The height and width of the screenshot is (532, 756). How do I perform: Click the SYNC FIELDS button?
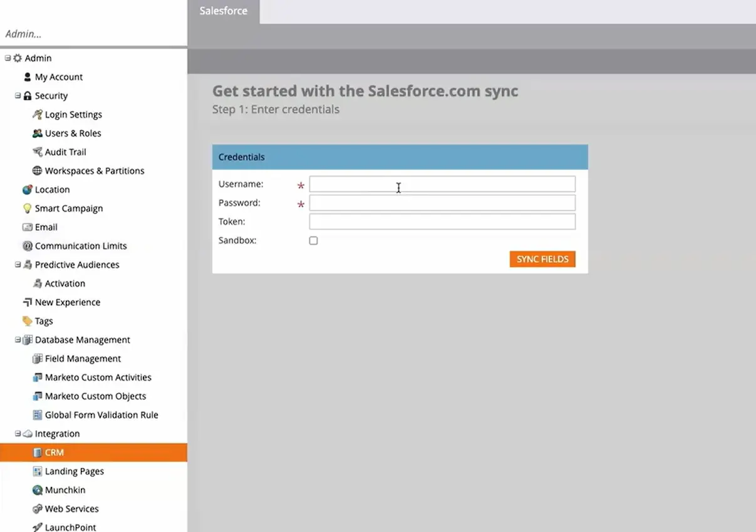coord(542,258)
